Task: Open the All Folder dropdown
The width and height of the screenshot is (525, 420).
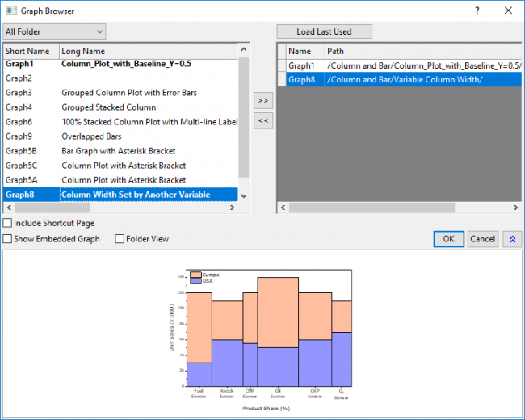Action: 54,31
